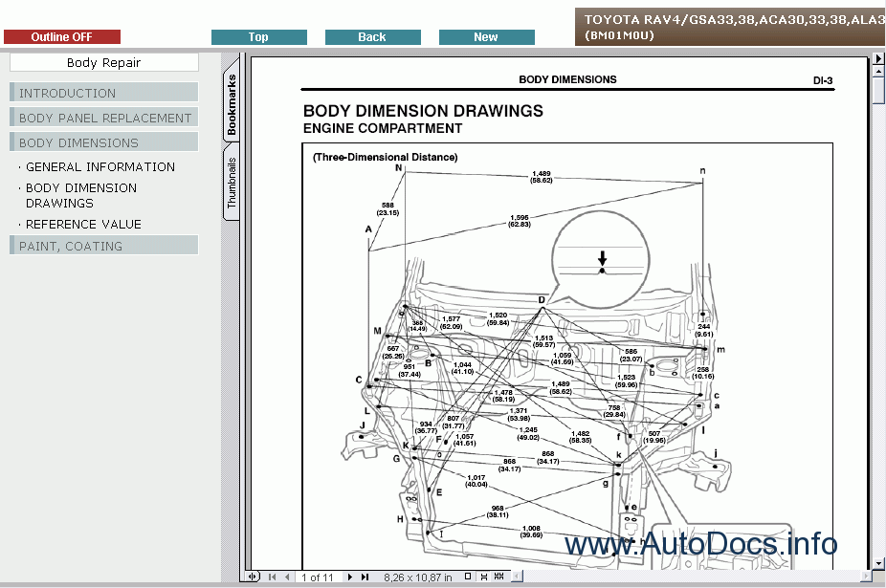Click the BODY DIMENSIONS page header text
The height and width of the screenshot is (588, 886).
pos(567,79)
